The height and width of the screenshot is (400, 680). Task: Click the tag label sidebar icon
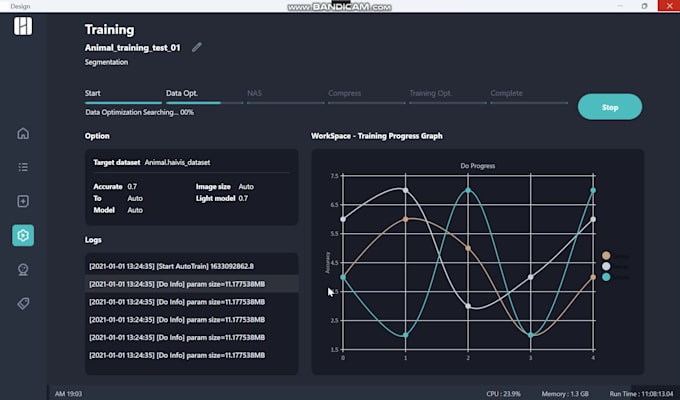coord(23,303)
